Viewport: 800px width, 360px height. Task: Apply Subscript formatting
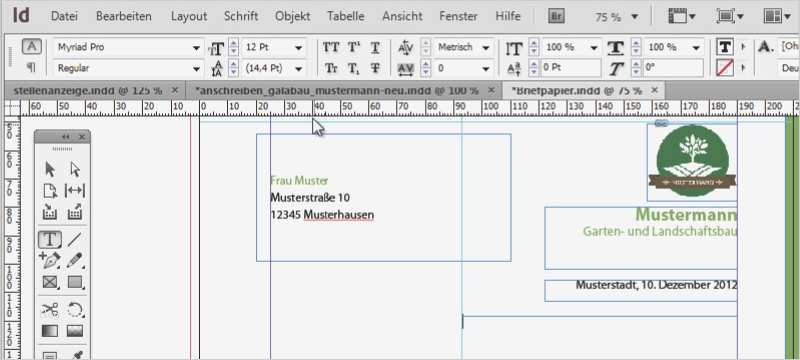354,68
